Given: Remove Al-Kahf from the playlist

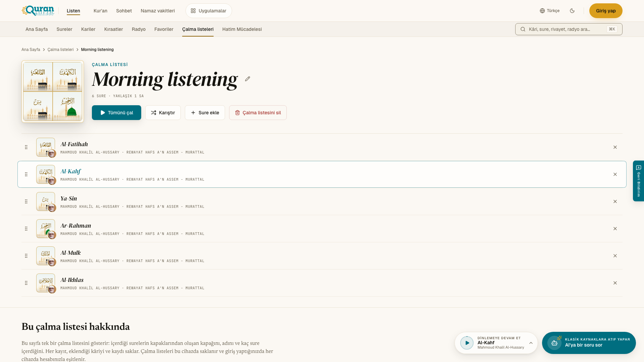Looking at the screenshot, I should [x=615, y=174].
